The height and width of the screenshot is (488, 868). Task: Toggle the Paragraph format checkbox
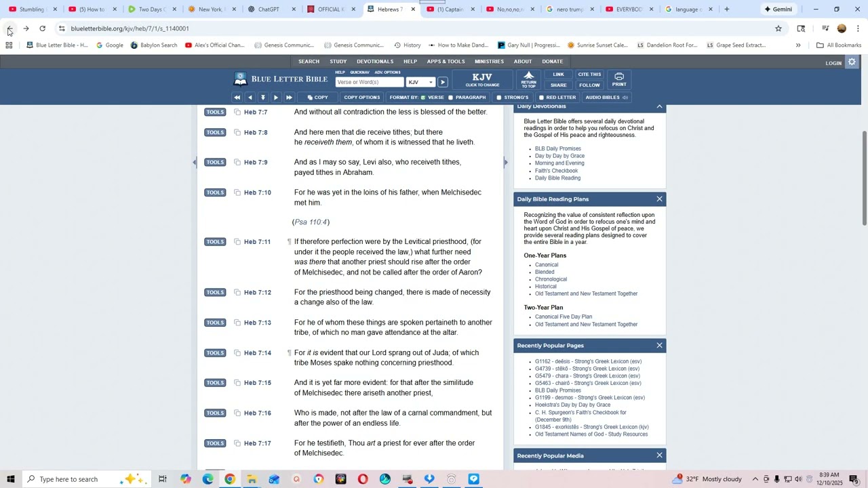click(x=451, y=98)
